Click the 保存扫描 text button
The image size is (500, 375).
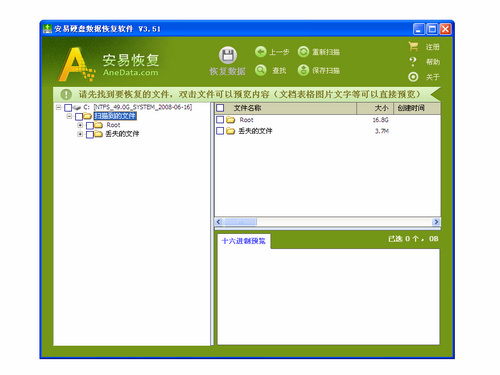(x=326, y=70)
